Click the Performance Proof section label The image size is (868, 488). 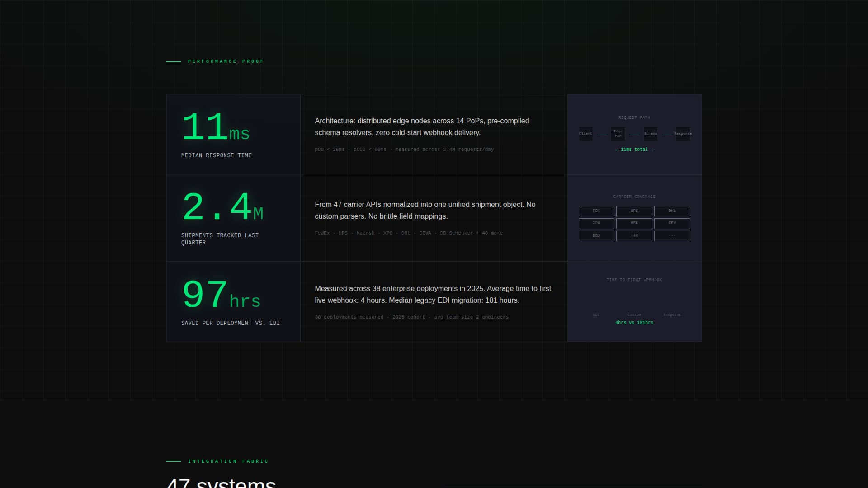226,61
